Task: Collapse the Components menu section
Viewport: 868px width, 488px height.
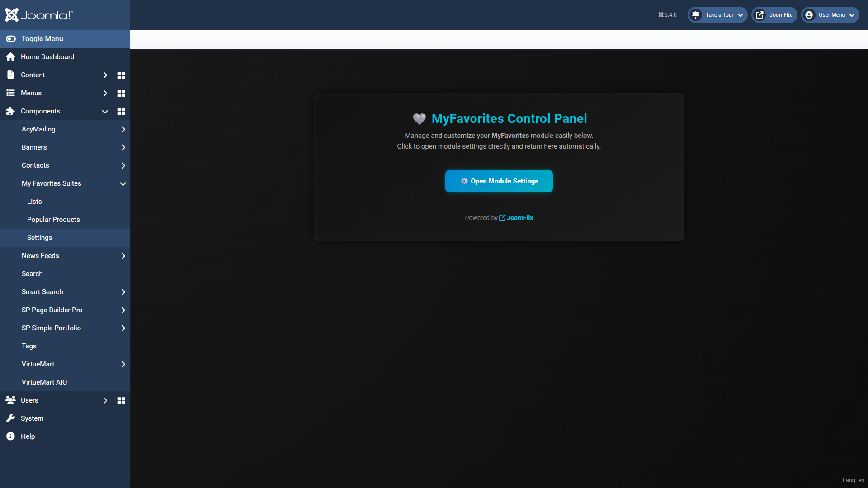Action: (x=105, y=111)
